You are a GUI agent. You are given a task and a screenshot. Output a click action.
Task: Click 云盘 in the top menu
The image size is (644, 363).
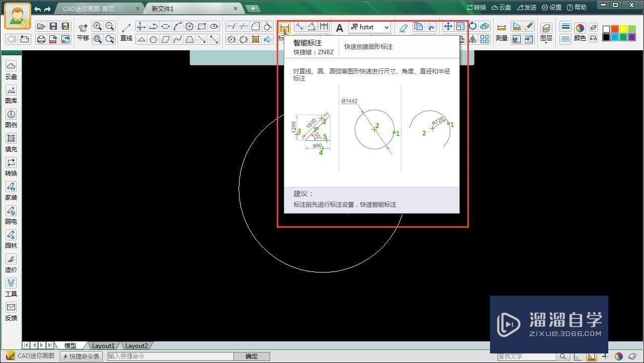click(x=501, y=8)
